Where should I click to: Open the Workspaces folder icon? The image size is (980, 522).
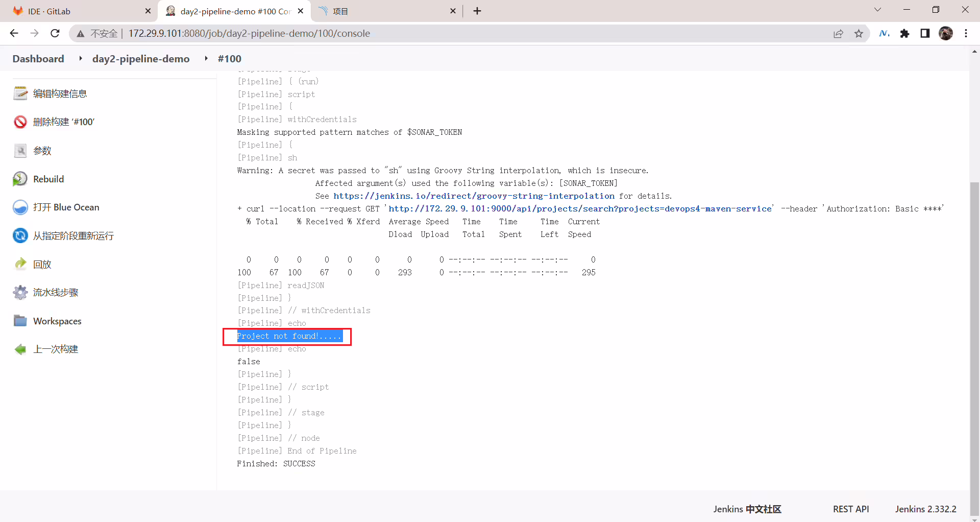pos(20,321)
